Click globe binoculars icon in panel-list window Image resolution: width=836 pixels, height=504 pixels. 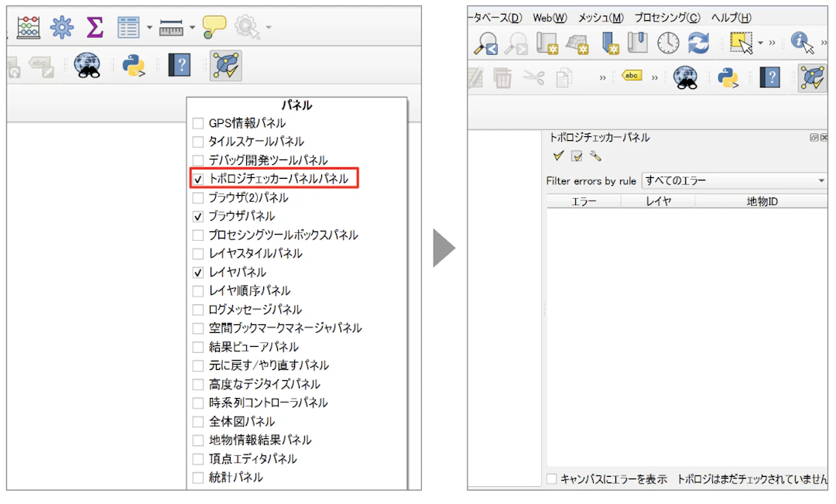(x=87, y=66)
